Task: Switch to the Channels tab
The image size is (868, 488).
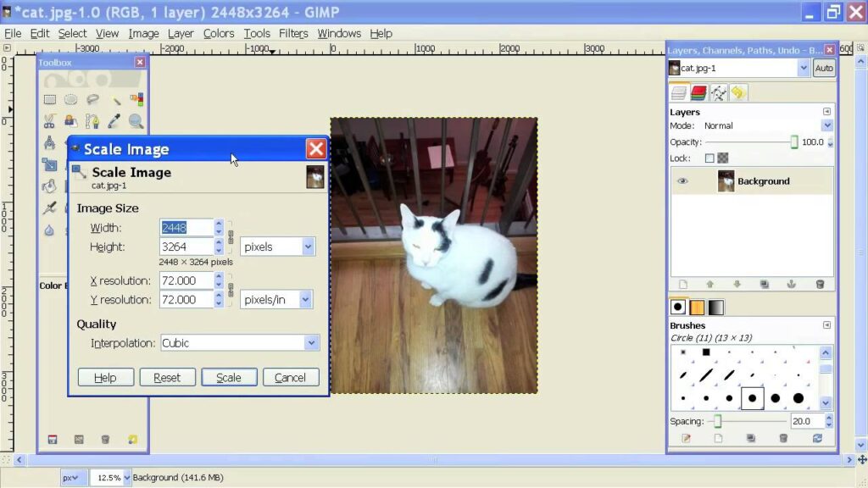Action: click(x=698, y=93)
